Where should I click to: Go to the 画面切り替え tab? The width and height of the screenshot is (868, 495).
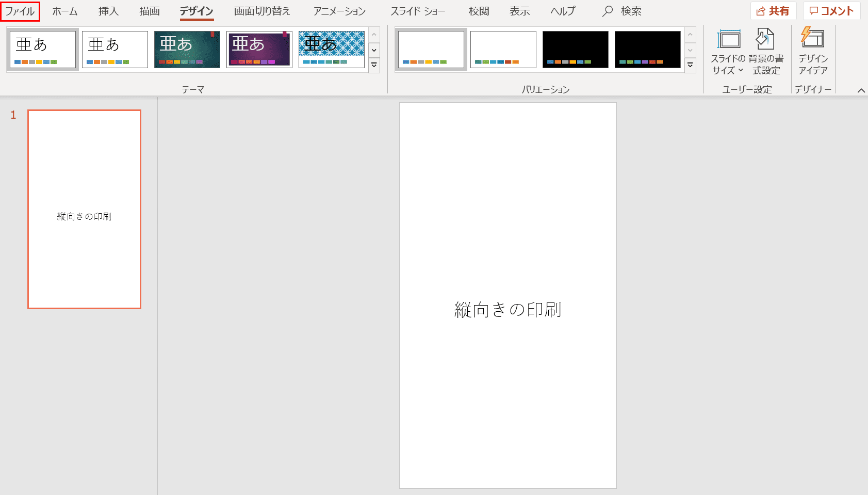[262, 11]
